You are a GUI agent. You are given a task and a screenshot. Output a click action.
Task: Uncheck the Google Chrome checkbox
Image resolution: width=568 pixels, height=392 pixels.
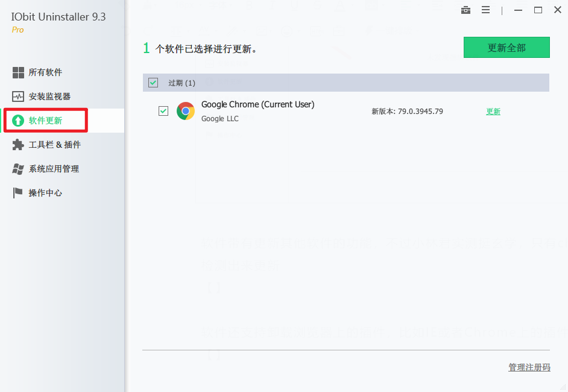pyautogui.click(x=163, y=111)
